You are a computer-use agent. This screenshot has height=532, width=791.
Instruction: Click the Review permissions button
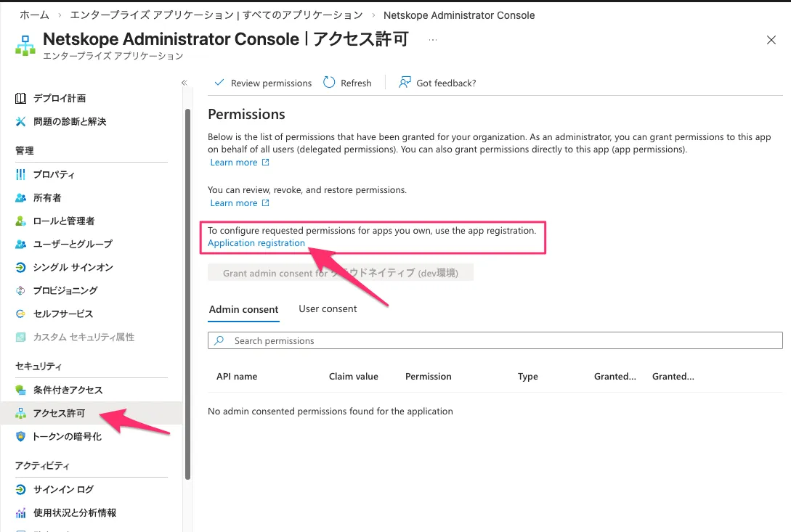(x=263, y=83)
